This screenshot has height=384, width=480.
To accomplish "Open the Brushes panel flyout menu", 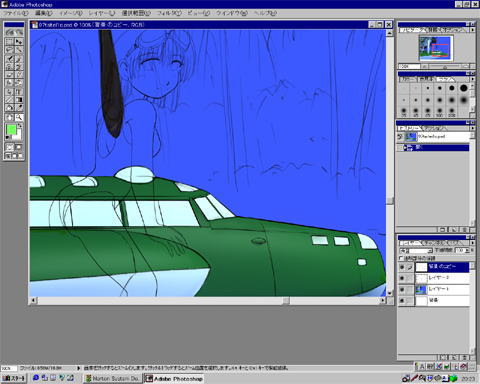I will 473,79.
